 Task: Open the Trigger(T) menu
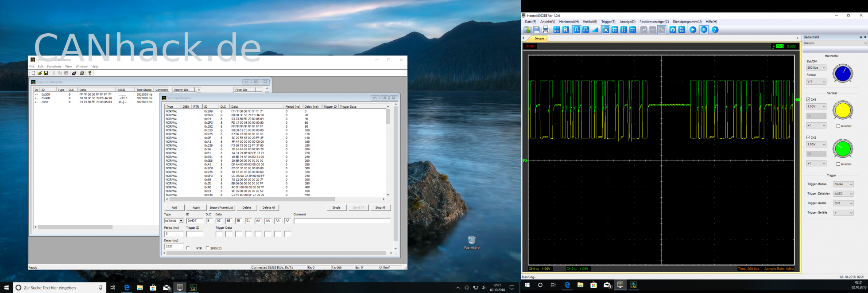coord(608,22)
